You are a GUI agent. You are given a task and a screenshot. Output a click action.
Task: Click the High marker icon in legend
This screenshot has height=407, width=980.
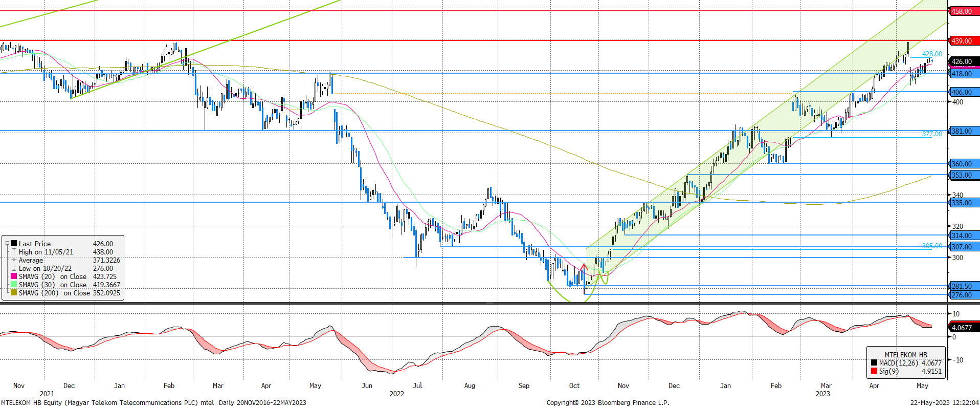click(x=14, y=252)
